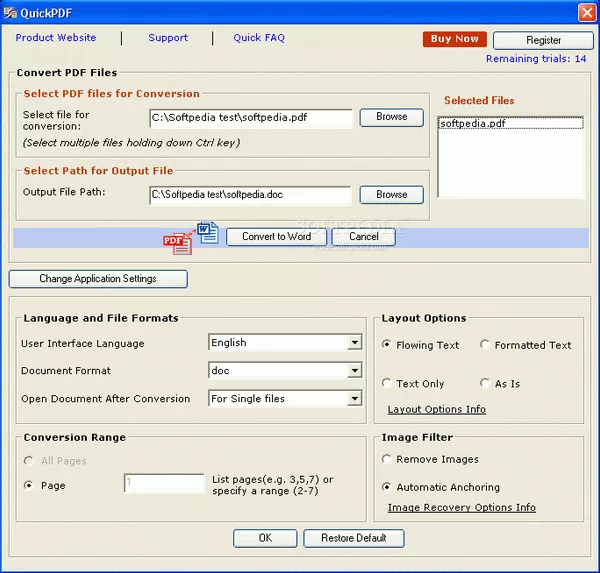The image size is (600, 573).
Task: Select the Remove Images option
Action: [386, 459]
